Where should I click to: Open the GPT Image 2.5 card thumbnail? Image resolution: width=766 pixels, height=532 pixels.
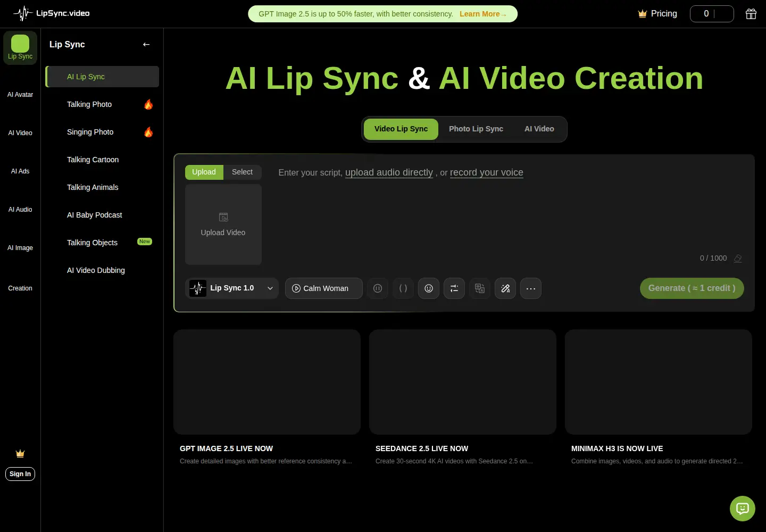tap(267, 382)
